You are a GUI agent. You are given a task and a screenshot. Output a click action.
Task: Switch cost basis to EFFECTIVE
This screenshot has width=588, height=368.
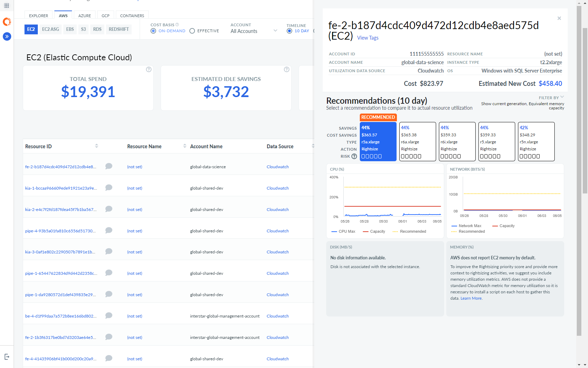(x=192, y=31)
